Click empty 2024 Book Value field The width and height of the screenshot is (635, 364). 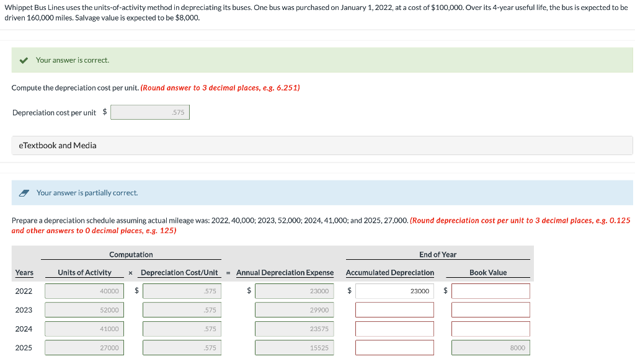coord(491,329)
